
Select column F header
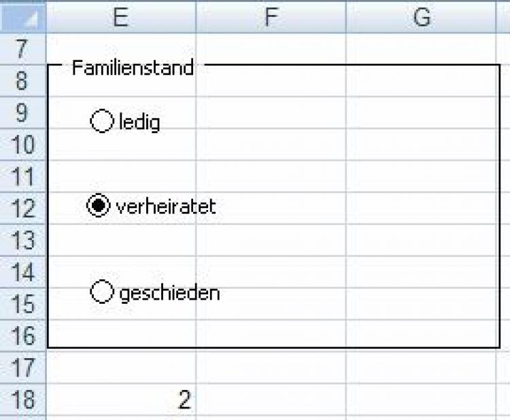[271, 17]
